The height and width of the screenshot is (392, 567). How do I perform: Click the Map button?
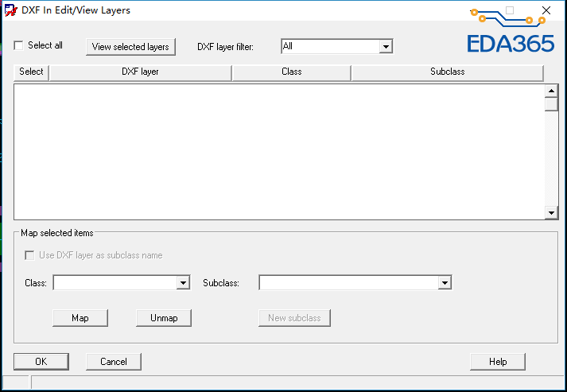pyautogui.click(x=80, y=318)
